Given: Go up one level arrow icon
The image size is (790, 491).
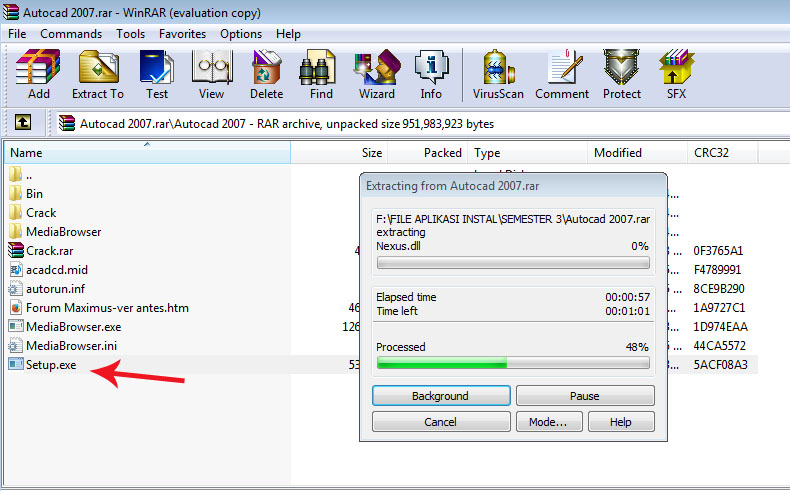Looking at the screenshot, I should [23, 122].
